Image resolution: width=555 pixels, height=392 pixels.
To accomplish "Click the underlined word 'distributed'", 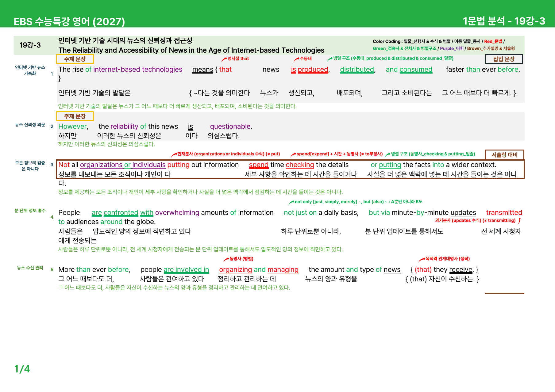I will 357,70.
